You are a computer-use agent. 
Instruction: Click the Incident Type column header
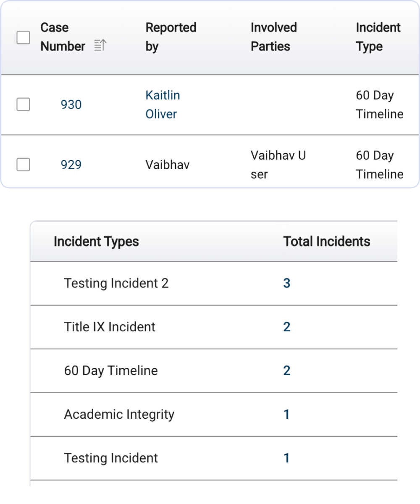pyautogui.click(x=378, y=37)
